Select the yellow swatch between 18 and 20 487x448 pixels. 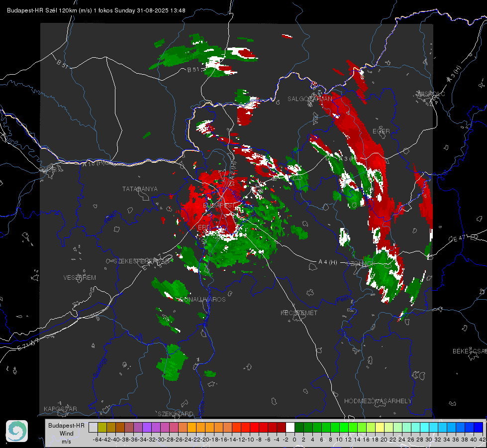pos(380,427)
